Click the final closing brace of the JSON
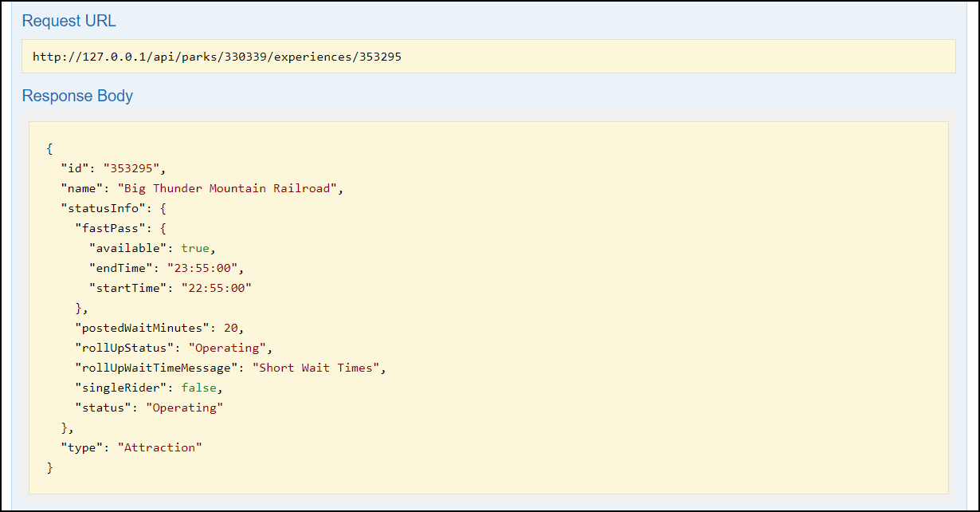The width and height of the screenshot is (980, 512). [x=50, y=467]
